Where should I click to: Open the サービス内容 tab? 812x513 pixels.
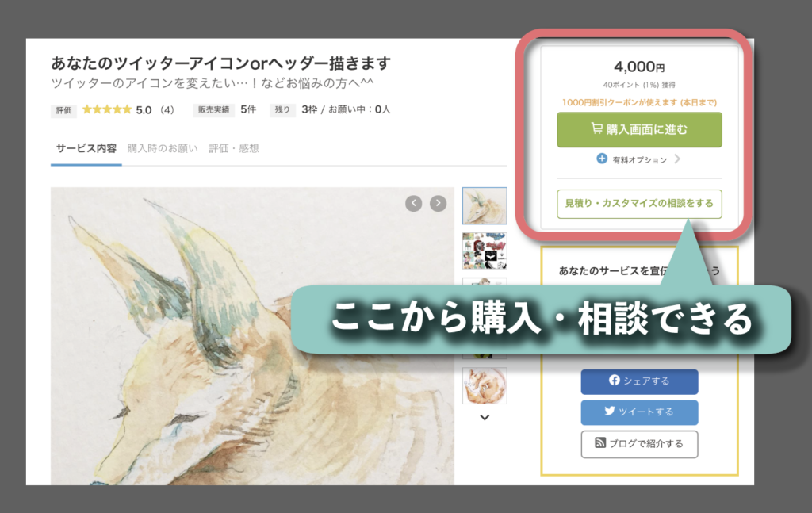pyautogui.click(x=86, y=148)
